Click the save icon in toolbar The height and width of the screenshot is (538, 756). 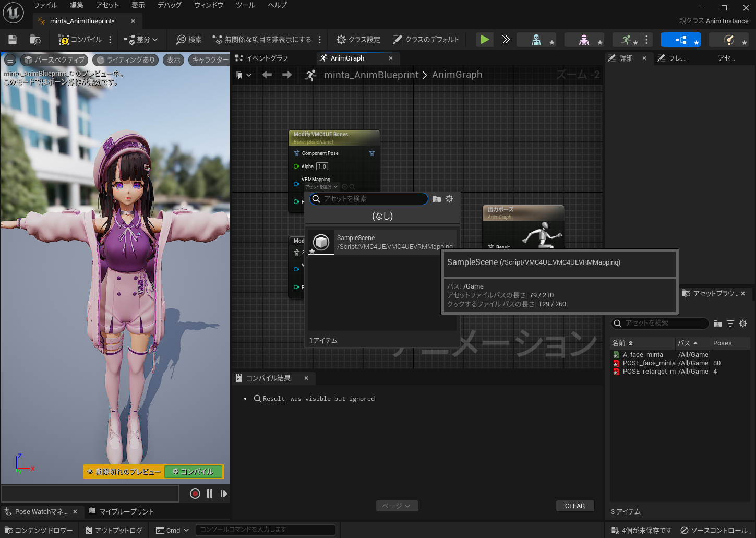(13, 40)
